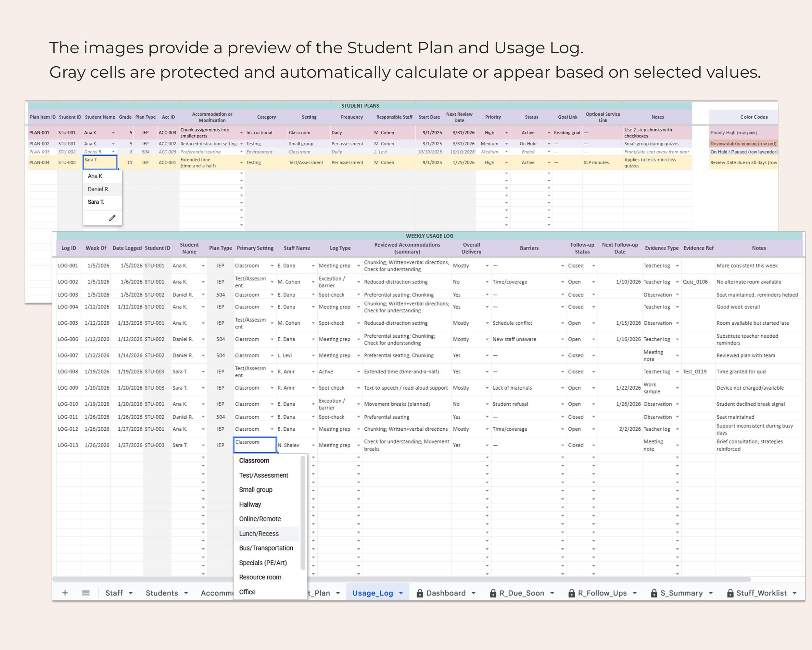The width and height of the screenshot is (812, 650).
Task: Pick Bus/Transportation in Primary Setting list
Action: coord(267,548)
